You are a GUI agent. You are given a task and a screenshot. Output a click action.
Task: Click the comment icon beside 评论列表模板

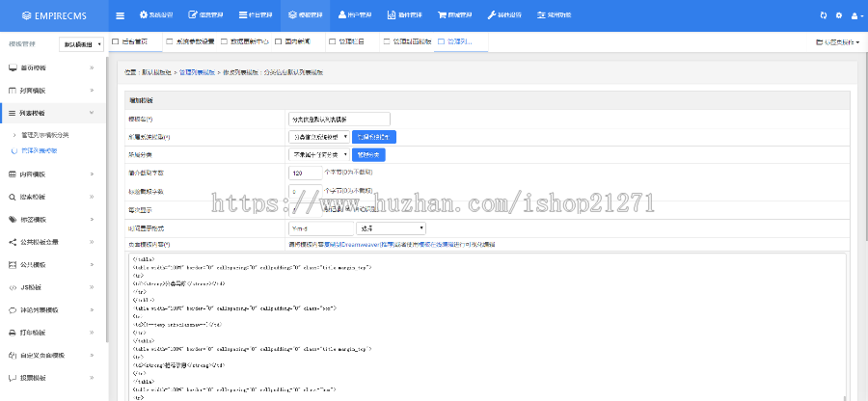pyautogui.click(x=13, y=310)
